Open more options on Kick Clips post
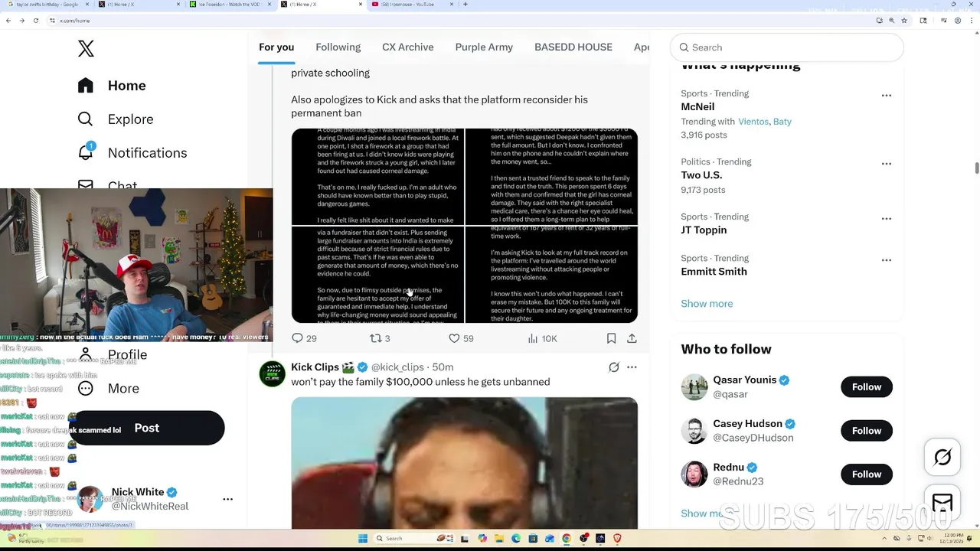 pyautogui.click(x=632, y=367)
